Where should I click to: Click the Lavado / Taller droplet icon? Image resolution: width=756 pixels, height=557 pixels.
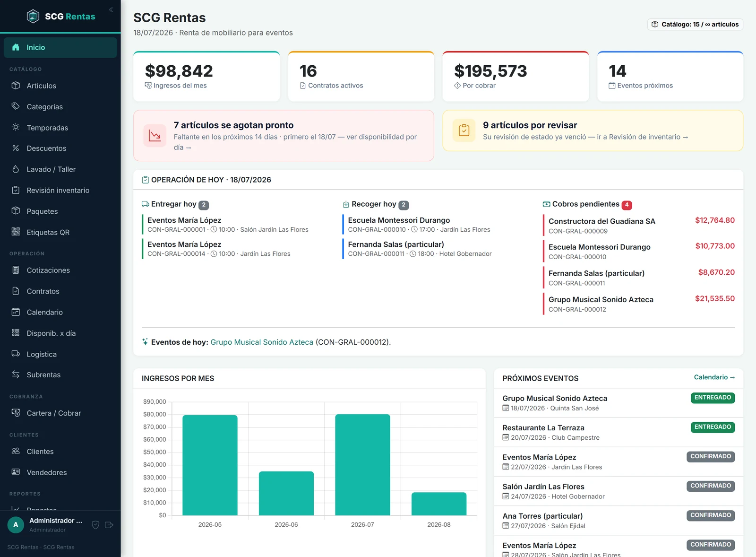click(x=16, y=169)
